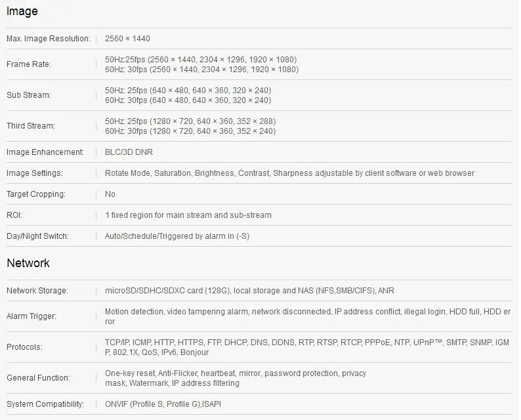The height and width of the screenshot is (420, 521).
Task: Select the Frame Rate label
Action: pos(29,64)
